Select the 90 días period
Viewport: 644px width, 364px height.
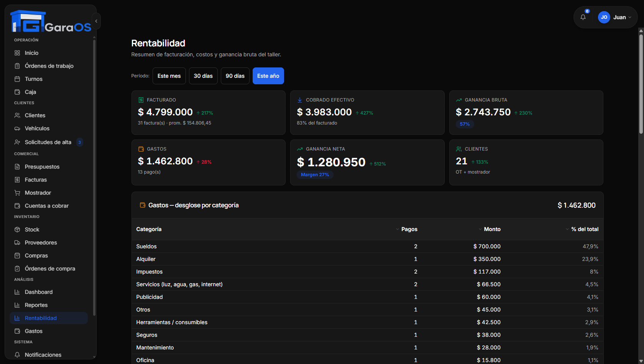click(235, 76)
